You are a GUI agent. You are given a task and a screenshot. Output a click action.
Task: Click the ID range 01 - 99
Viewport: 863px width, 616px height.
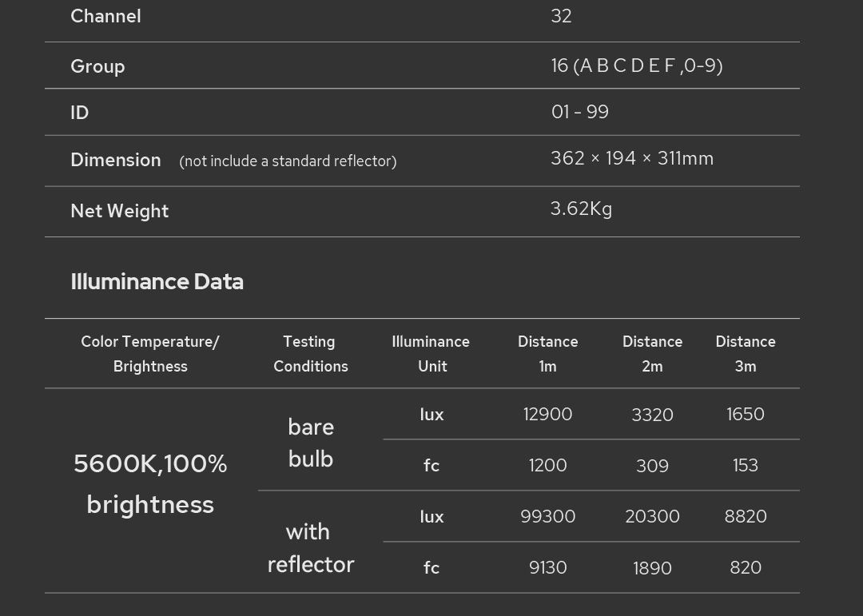[579, 112]
